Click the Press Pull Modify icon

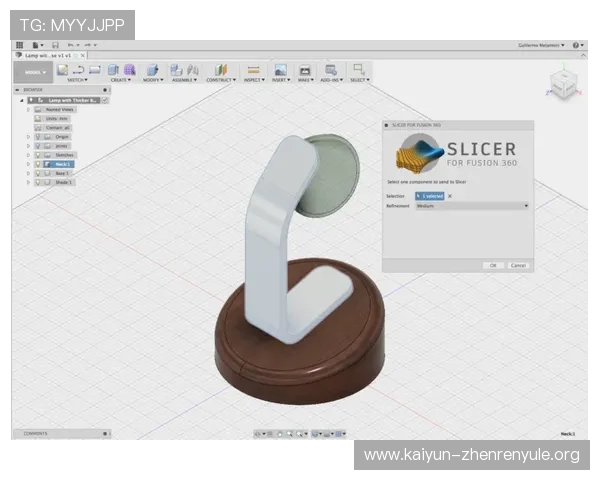153,70
